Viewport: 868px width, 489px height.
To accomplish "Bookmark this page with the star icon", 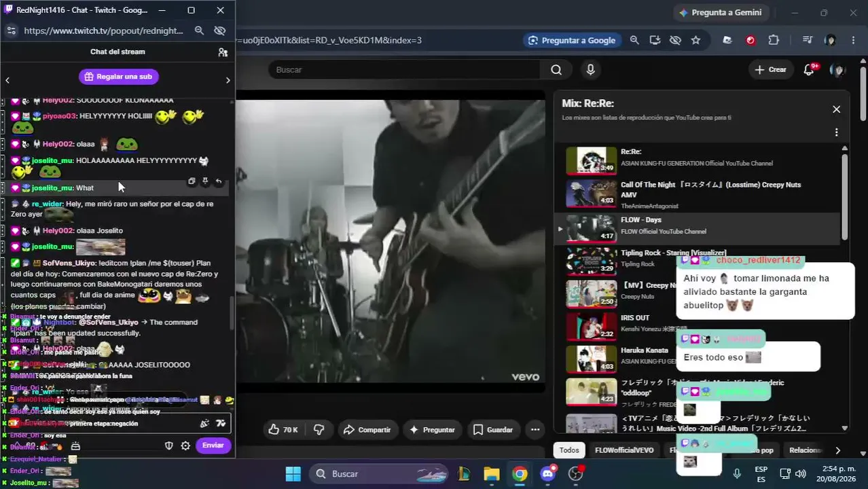I will (695, 40).
